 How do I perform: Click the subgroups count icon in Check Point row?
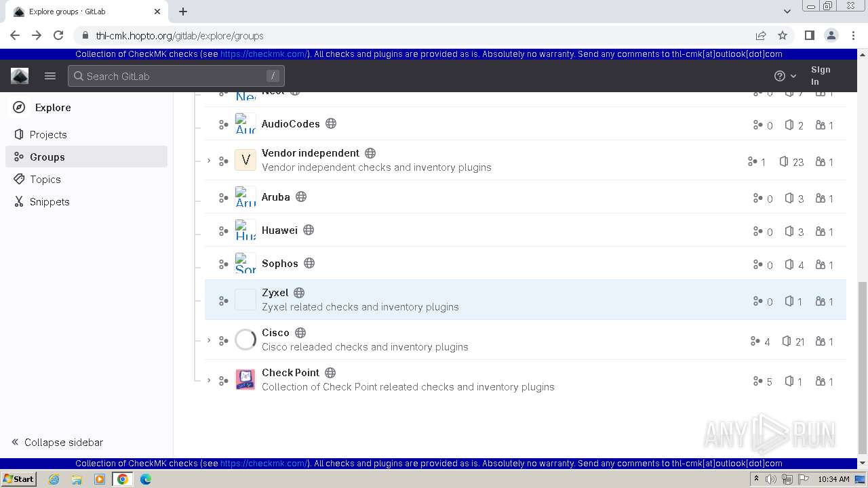point(757,381)
